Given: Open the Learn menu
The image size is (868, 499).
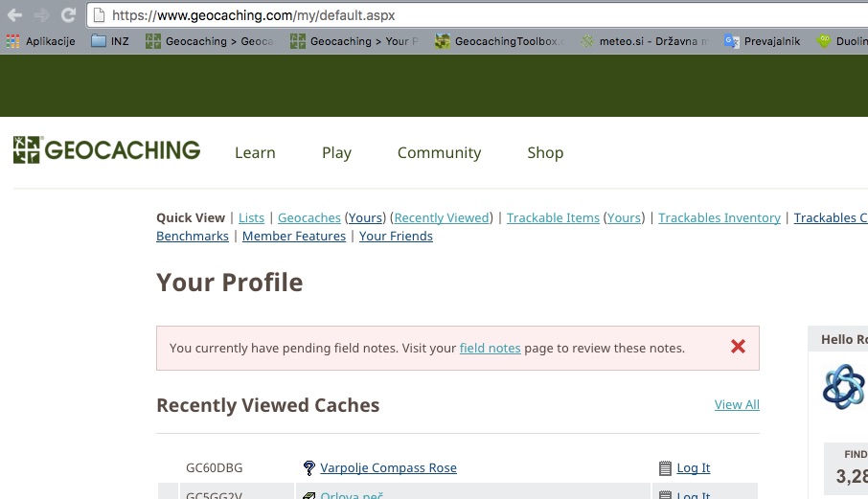Looking at the screenshot, I should pos(255,152).
